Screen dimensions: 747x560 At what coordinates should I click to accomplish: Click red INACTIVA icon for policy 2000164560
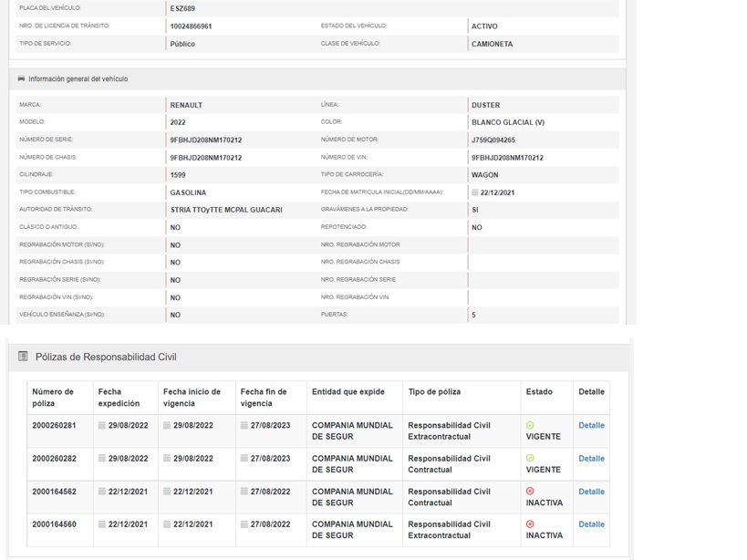tap(530, 524)
